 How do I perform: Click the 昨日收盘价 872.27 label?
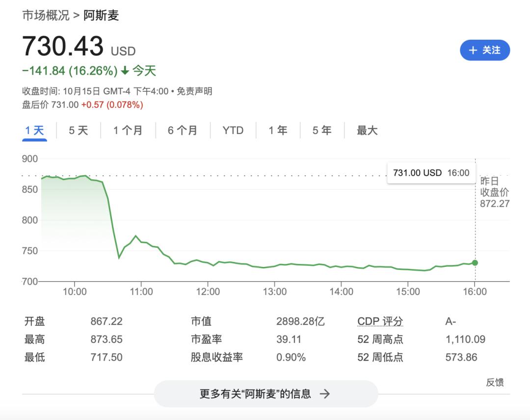[495, 192]
